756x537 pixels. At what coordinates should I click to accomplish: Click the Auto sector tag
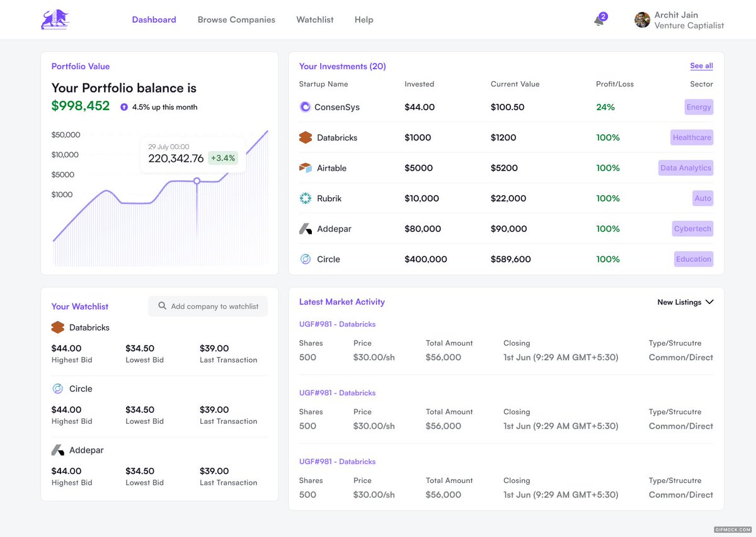(x=703, y=198)
